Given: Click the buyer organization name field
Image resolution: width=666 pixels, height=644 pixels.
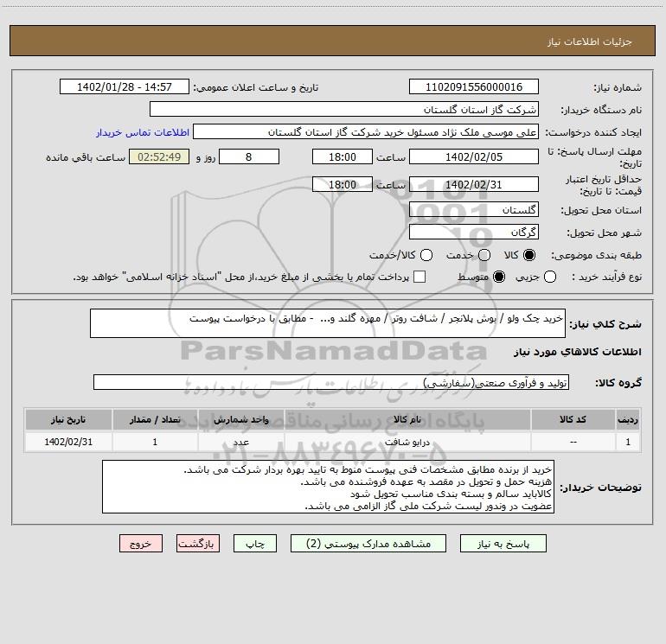Looking at the screenshot, I should click(344, 109).
